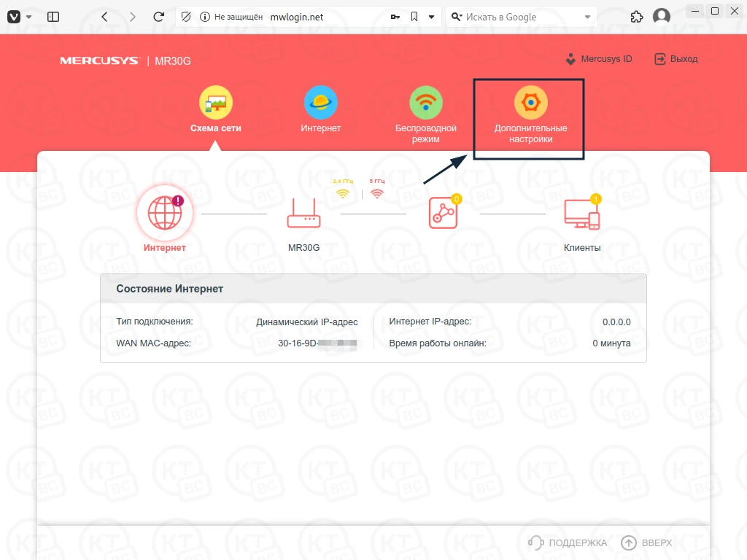
Task: Select the Схема сети tab
Action: coord(216,109)
